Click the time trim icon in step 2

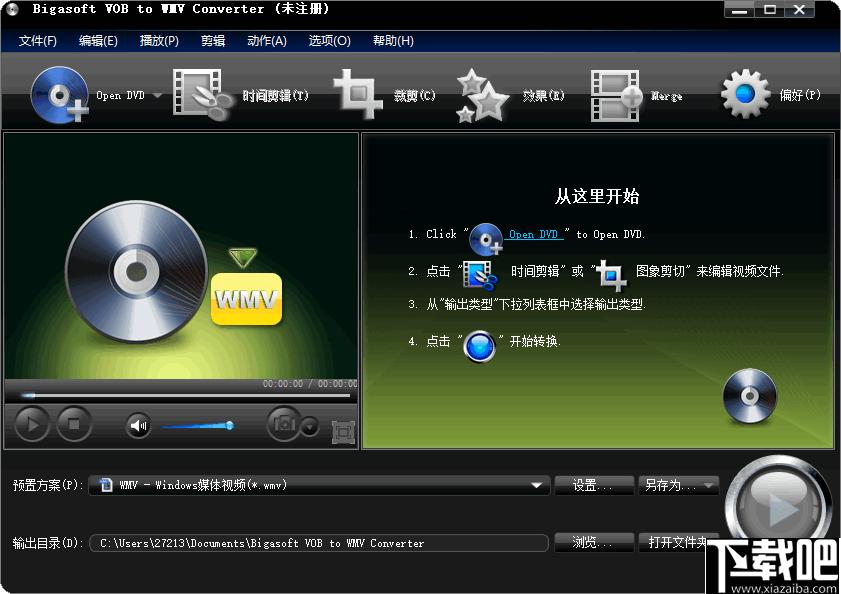(479, 275)
